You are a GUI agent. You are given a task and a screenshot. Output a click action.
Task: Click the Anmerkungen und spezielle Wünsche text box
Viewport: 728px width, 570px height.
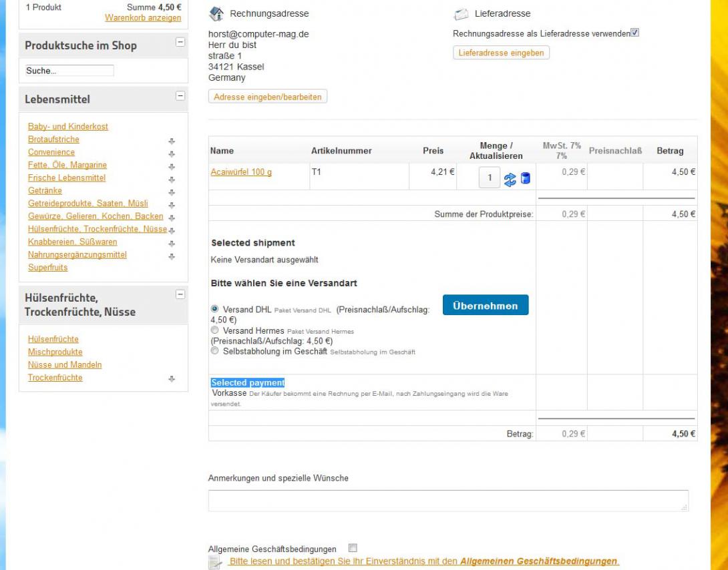pyautogui.click(x=447, y=501)
